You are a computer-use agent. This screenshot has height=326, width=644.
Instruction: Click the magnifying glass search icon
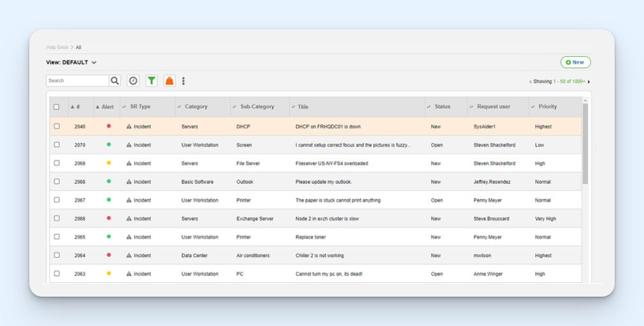pos(115,81)
